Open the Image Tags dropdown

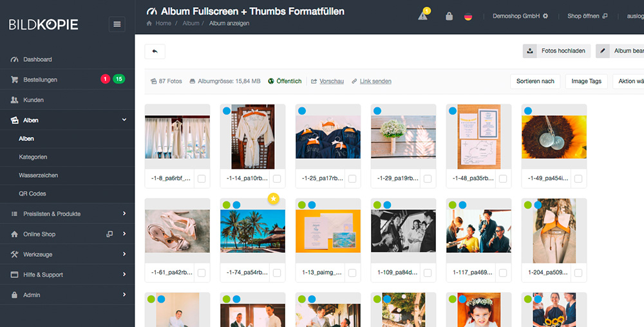click(x=586, y=81)
